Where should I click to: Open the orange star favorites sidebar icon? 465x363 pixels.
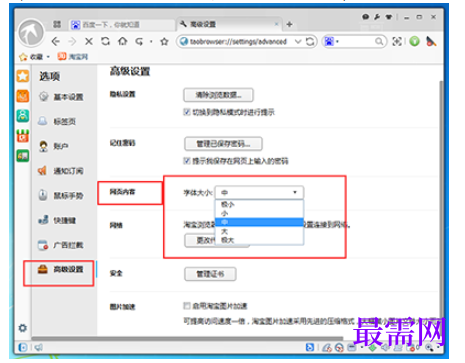coord(23,76)
